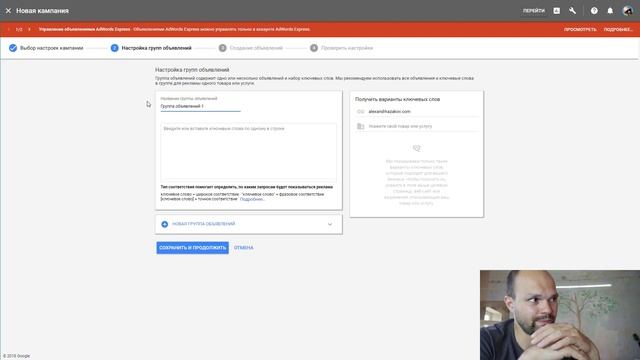The width and height of the screenshot is (640, 360).
Task: Click the link icon beside website URL
Action: (x=360, y=111)
